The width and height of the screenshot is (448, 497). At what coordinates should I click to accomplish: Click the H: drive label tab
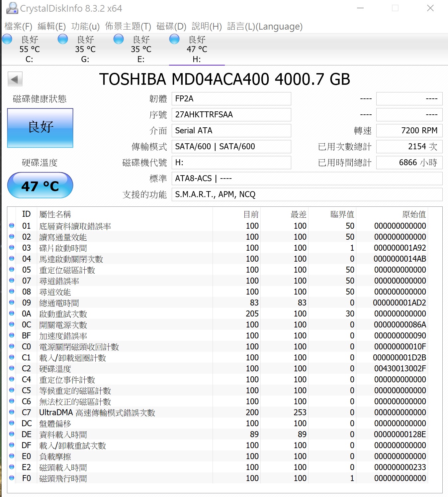tap(197, 60)
